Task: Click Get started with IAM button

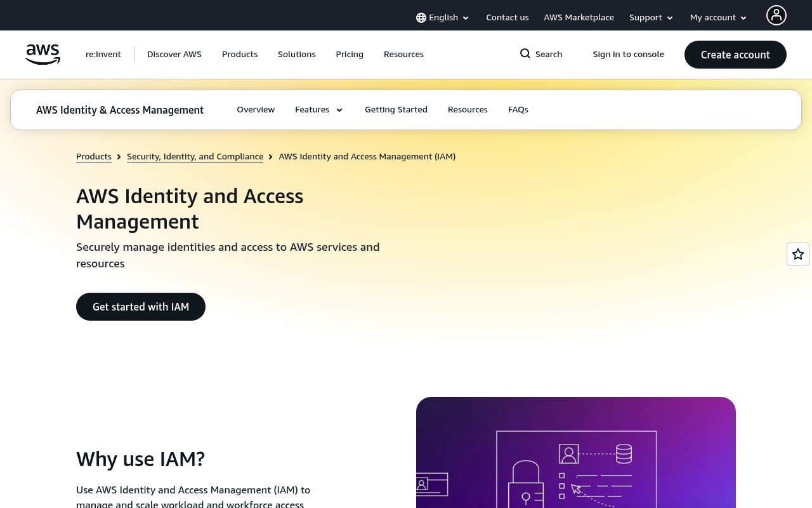Action: pos(141,307)
